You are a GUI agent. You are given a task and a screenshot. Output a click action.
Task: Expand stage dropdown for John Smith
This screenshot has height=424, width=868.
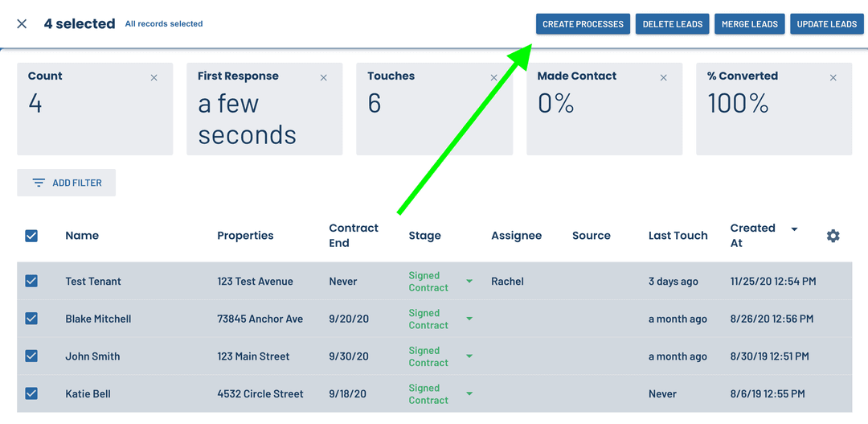tap(469, 356)
